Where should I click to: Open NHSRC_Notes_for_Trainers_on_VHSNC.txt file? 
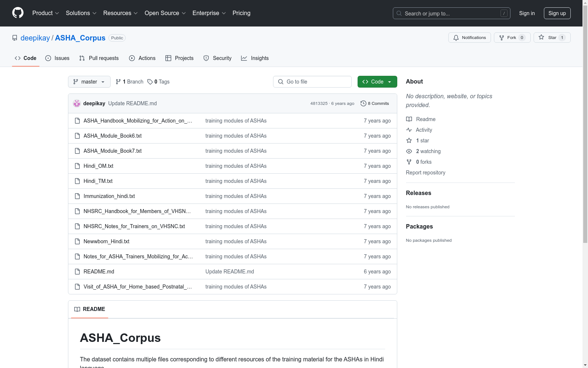tap(134, 226)
